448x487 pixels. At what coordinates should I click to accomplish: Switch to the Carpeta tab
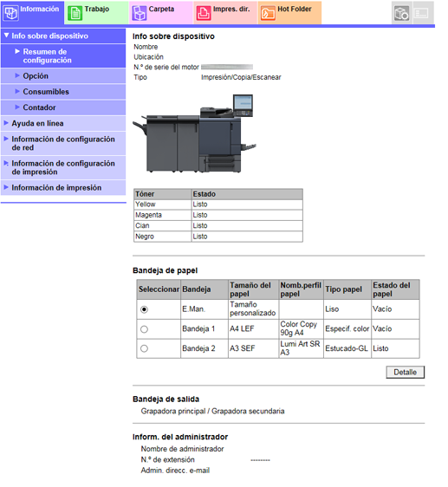[x=161, y=12]
